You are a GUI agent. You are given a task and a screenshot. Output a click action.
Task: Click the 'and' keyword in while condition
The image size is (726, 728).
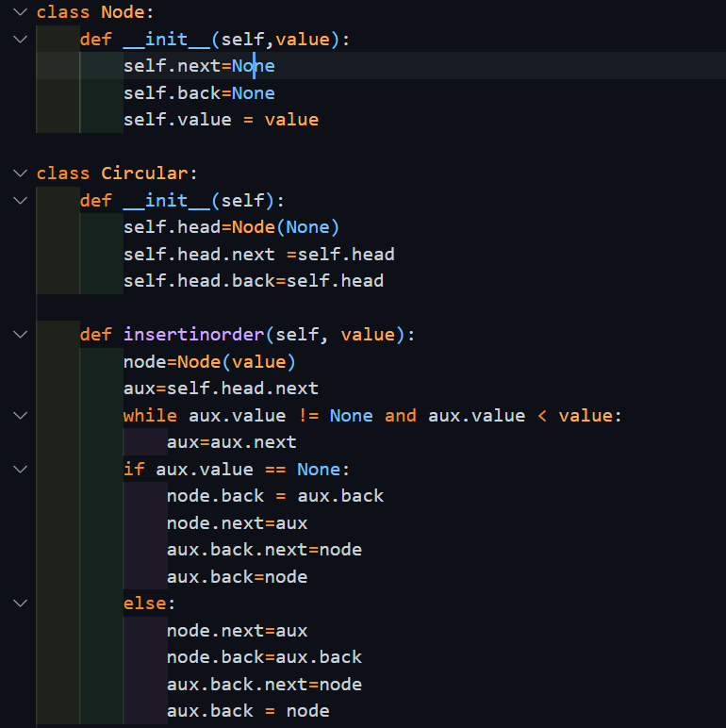[x=400, y=416]
